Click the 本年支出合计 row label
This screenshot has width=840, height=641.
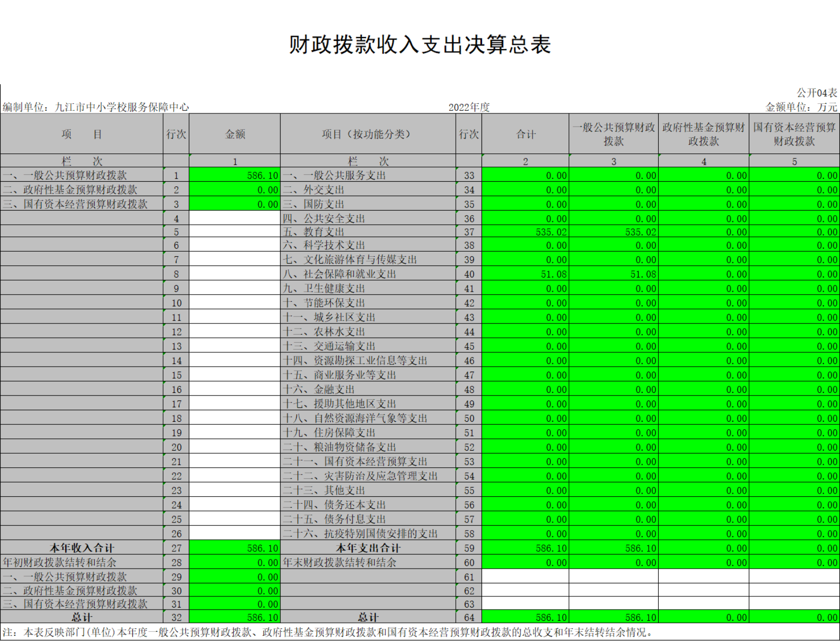point(368,548)
